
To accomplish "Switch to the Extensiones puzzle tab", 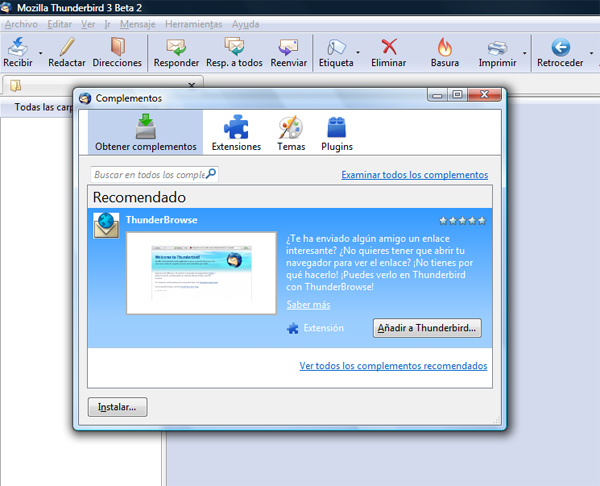I will click(236, 132).
